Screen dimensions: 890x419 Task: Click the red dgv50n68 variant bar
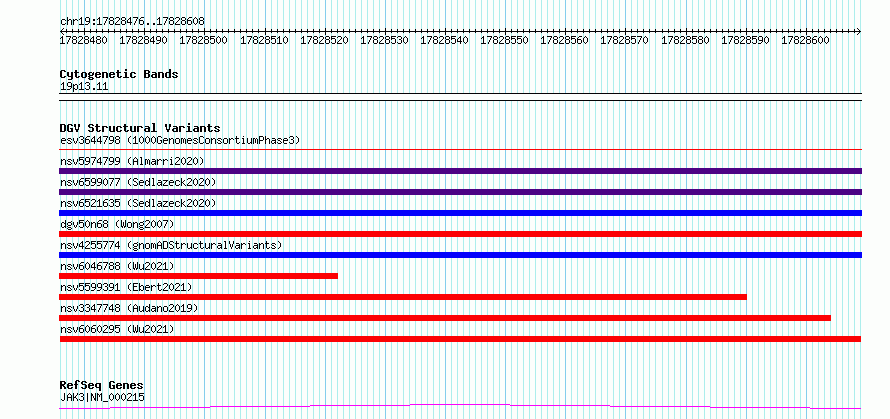[460, 234]
